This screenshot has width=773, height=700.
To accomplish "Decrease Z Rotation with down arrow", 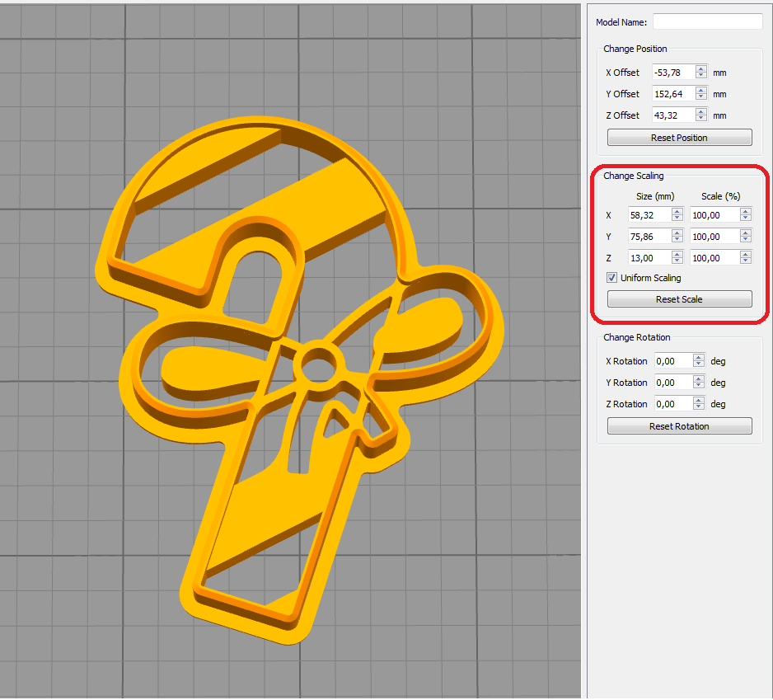I will [x=699, y=407].
